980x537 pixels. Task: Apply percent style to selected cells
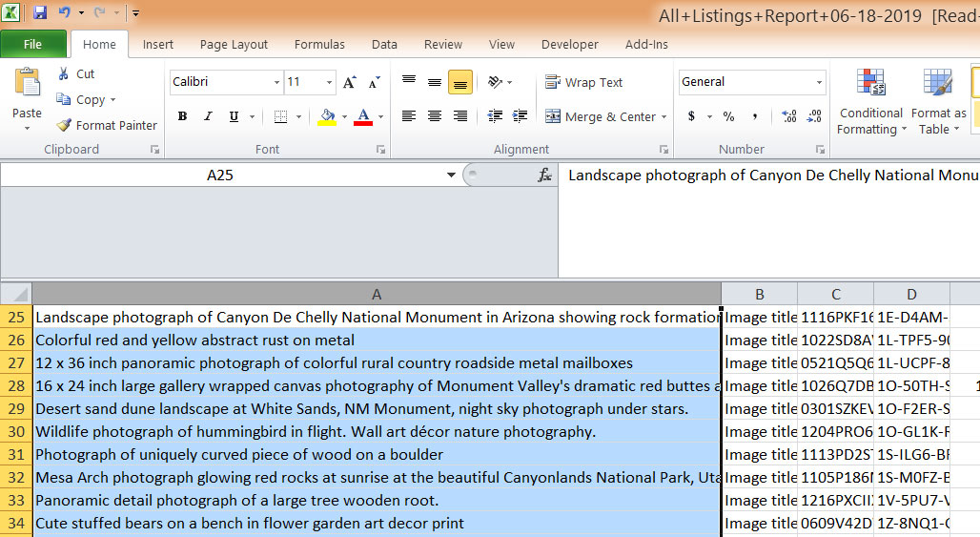[728, 116]
